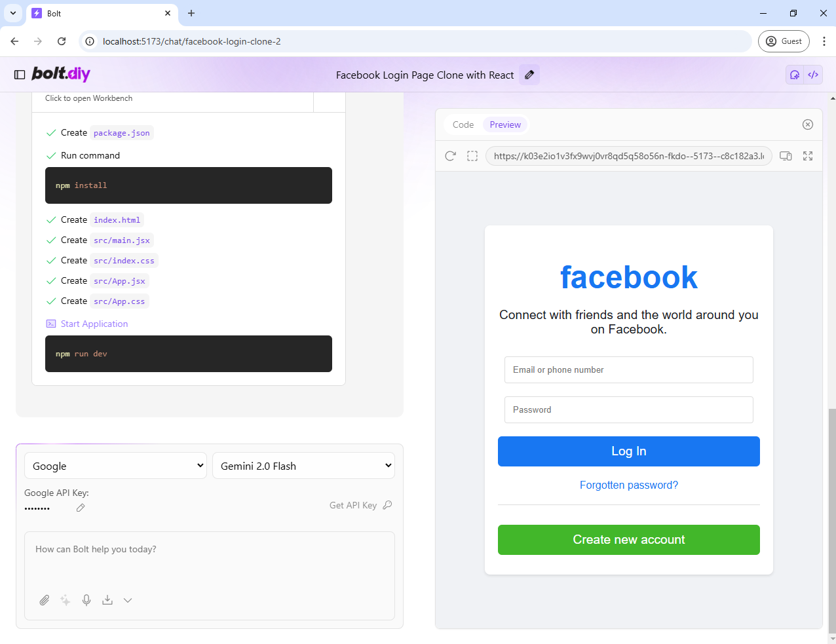The image size is (836, 644).
Task: Reload the preview pane
Action: click(x=450, y=156)
